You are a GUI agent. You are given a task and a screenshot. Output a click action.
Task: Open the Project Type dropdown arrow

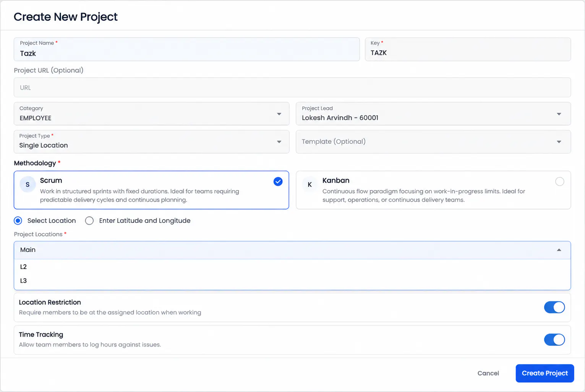coord(279,142)
